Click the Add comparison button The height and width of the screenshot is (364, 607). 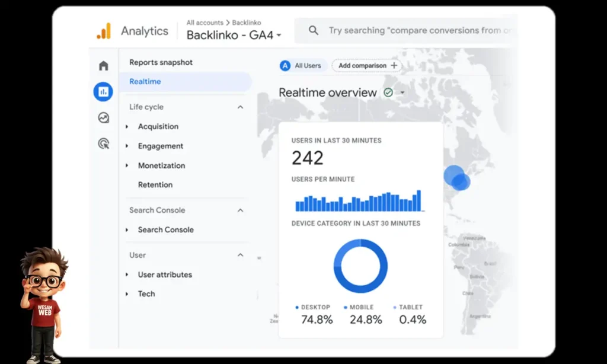click(x=366, y=66)
